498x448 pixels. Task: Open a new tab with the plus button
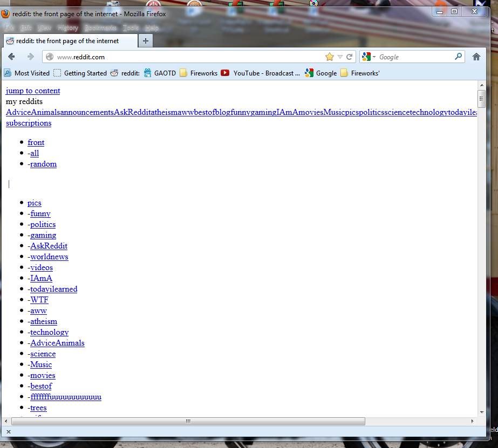146,41
